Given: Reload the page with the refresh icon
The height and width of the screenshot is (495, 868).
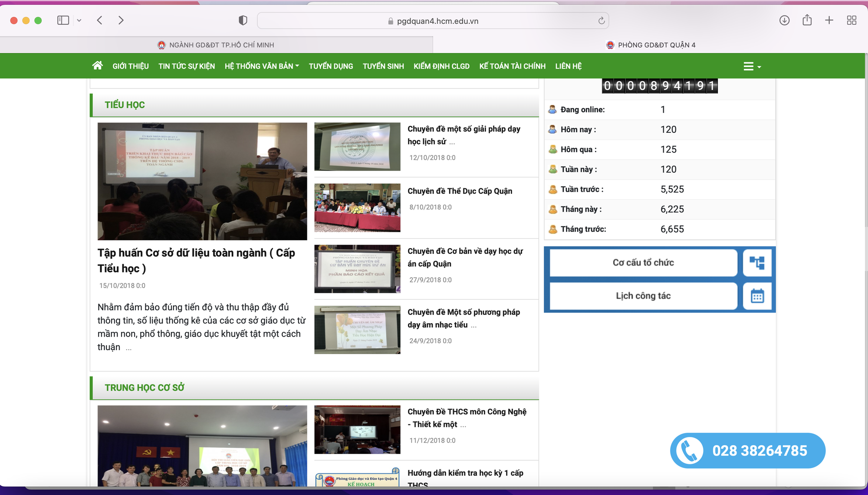Looking at the screenshot, I should point(601,21).
